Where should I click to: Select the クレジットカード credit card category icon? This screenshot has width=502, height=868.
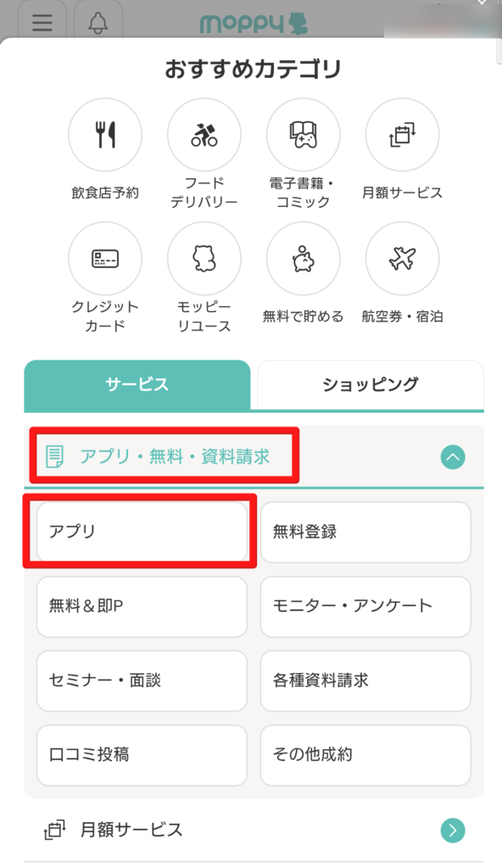[x=105, y=259]
